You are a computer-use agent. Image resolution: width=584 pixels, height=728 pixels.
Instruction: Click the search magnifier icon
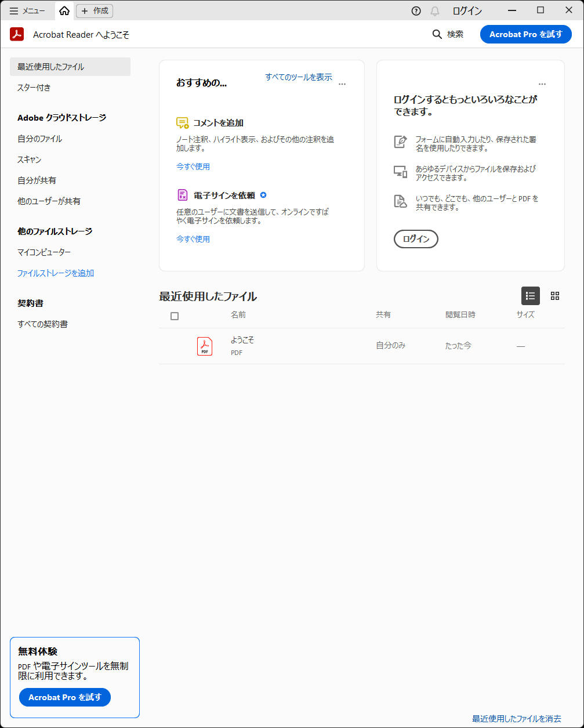tap(437, 34)
